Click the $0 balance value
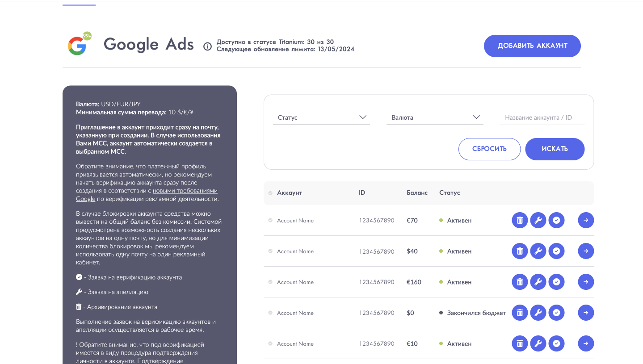 (410, 313)
